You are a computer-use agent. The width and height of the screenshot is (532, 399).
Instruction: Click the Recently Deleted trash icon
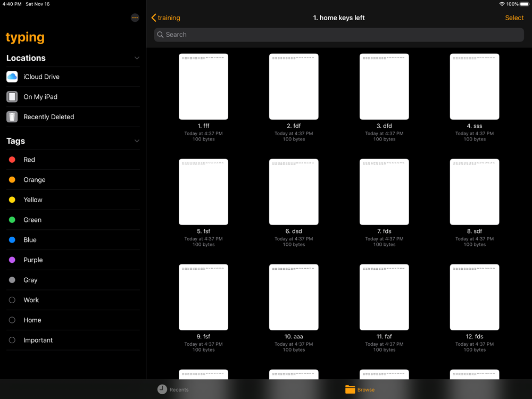coord(12,117)
